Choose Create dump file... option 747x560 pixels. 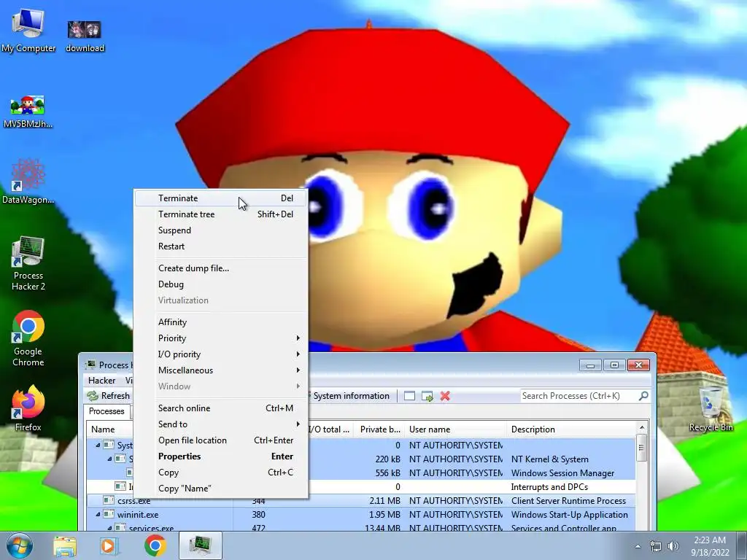221,268
